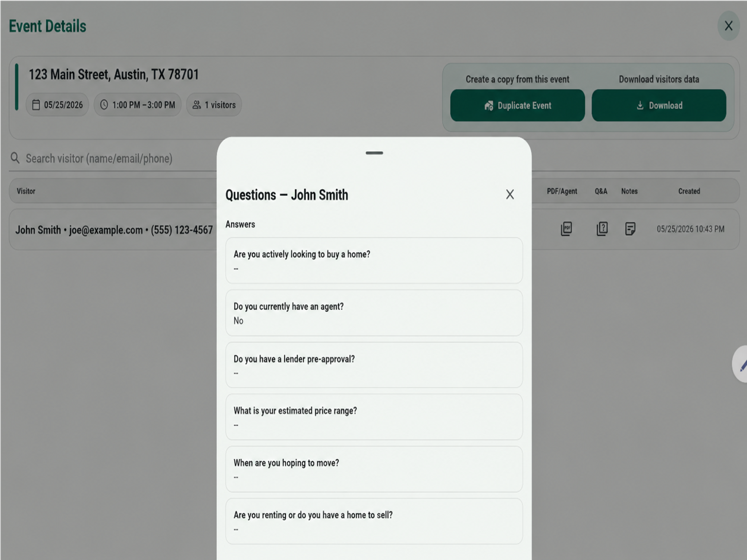
Task: Open the PDF/Agent document icon for John Smith
Action: click(x=566, y=229)
